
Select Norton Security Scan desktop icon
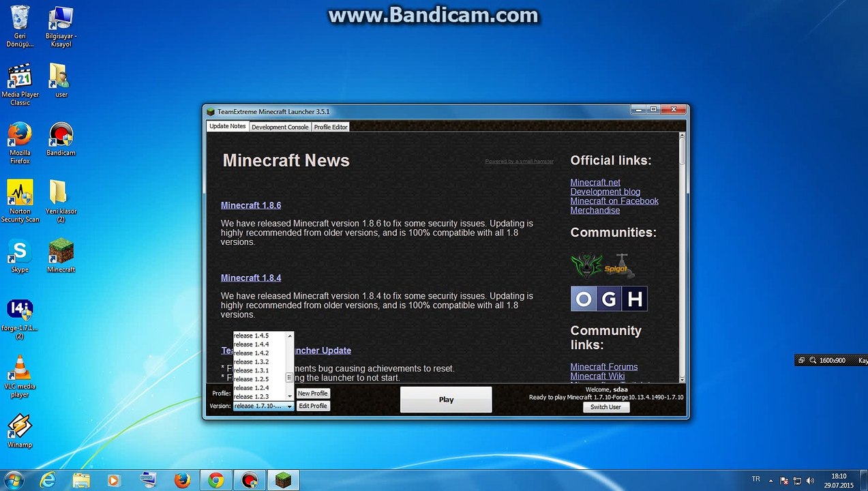[20, 200]
